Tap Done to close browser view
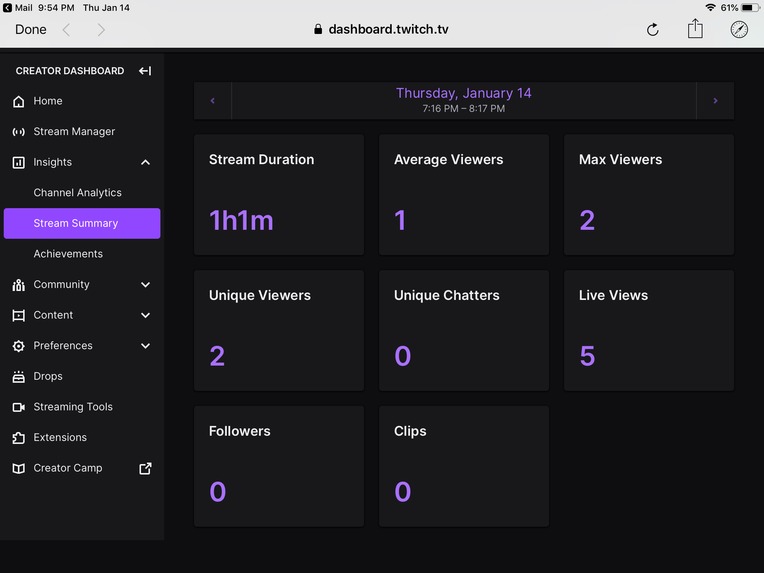The height and width of the screenshot is (573, 764). pos(31,30)
